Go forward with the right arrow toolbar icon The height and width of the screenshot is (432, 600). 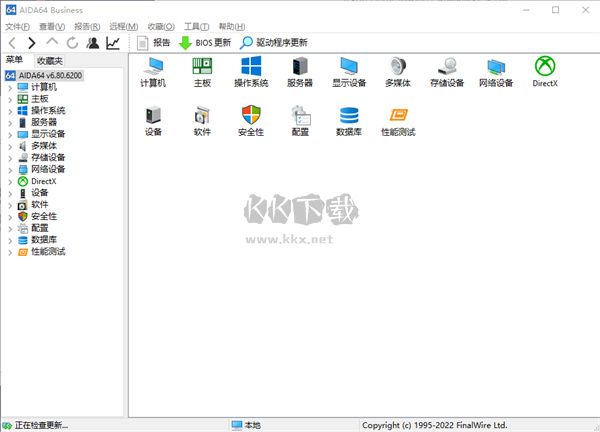click(x=32, y=43)
